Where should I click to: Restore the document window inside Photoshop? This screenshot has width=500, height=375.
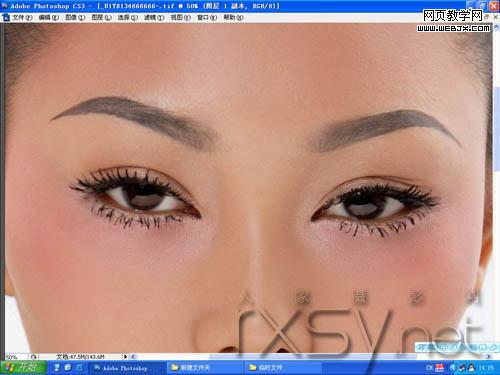(488, 17)
